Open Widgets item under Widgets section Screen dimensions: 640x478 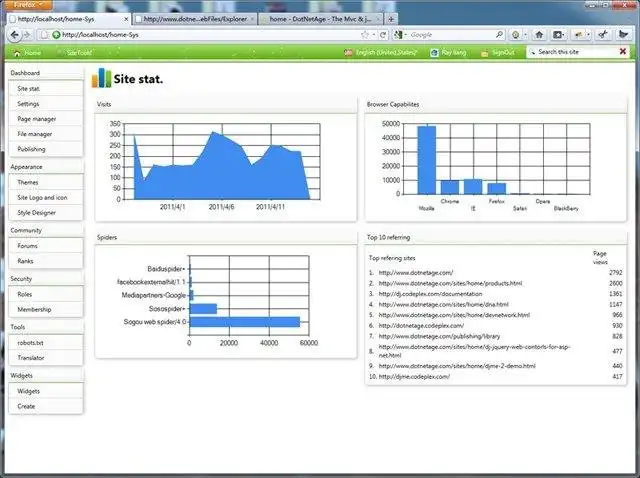pyautogui.click(x=46, y=391)
